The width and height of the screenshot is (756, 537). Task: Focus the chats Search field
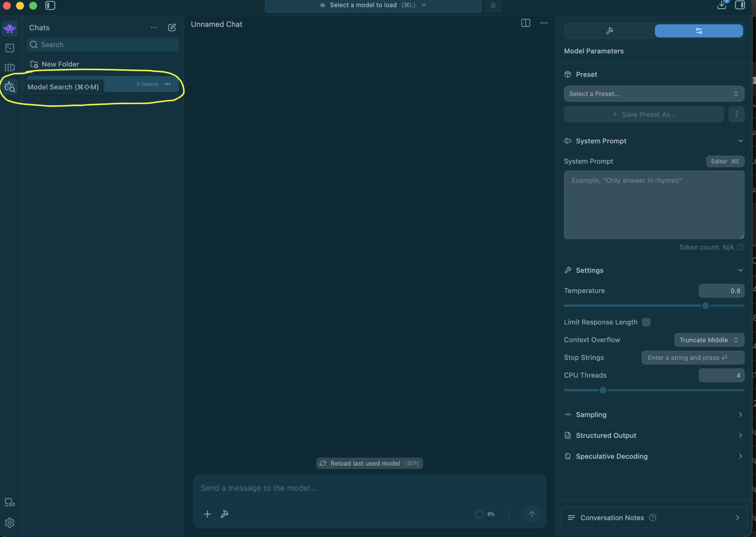coord(102,45)
